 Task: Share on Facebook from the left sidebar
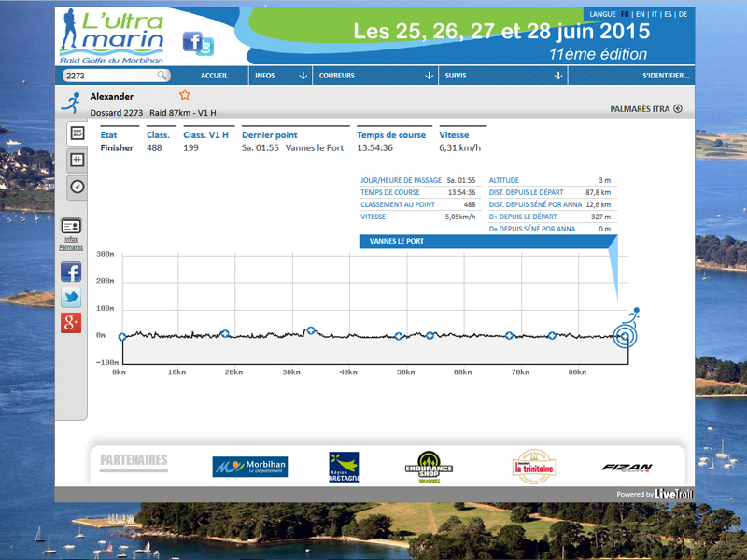71,273
